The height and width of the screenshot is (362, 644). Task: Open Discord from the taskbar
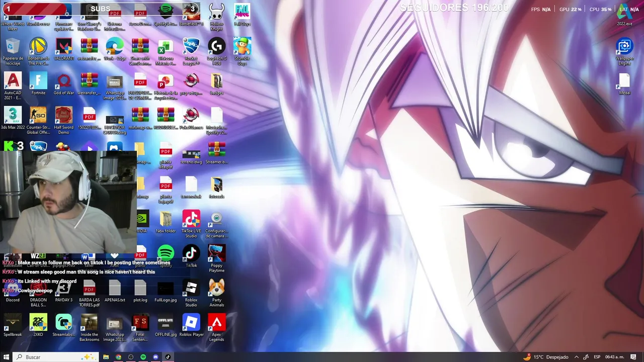[155, 357]
